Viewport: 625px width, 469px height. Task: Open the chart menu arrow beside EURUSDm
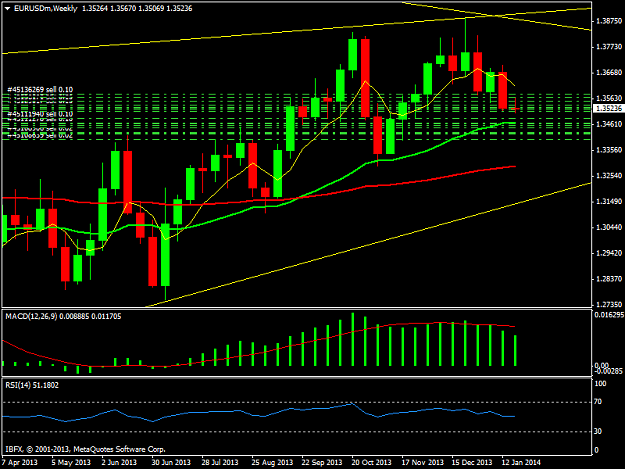click(8, 8)
